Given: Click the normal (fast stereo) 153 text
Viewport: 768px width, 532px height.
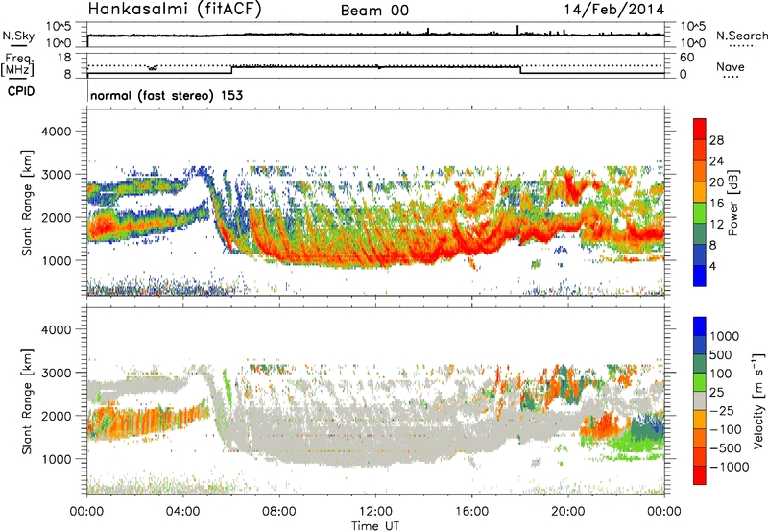Looking at the screenshot, I should click(x=166, y=95).
